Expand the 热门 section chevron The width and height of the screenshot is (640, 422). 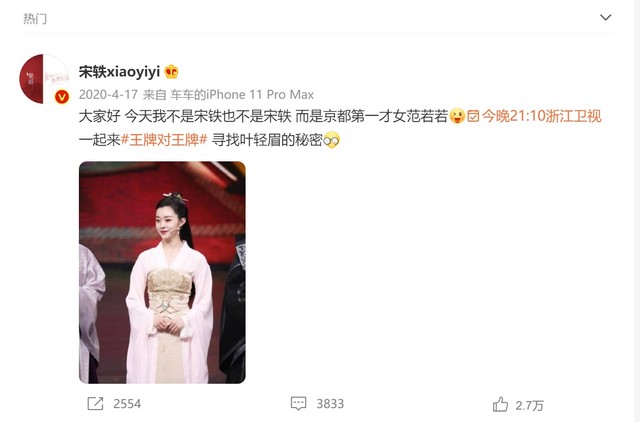pos(605,17)
